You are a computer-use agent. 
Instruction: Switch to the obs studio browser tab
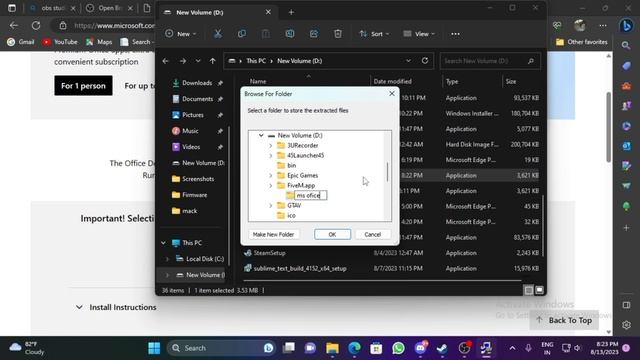[52, 8]
